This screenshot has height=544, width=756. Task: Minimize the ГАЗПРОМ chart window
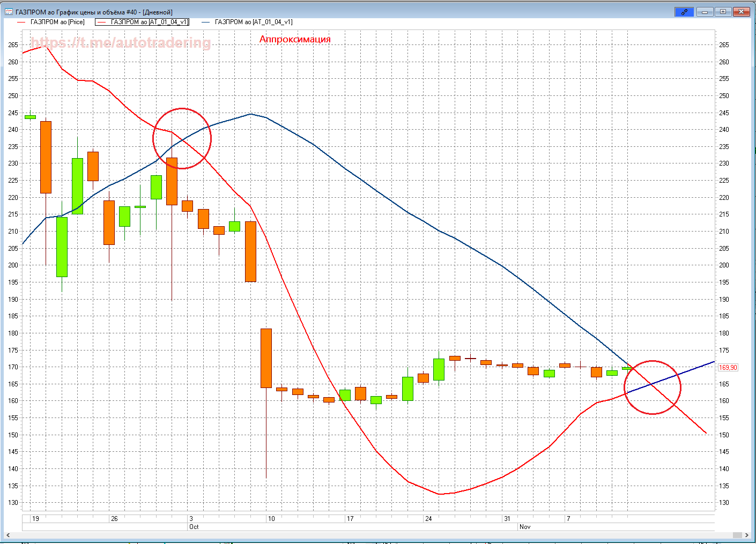[x=705, y=12]
